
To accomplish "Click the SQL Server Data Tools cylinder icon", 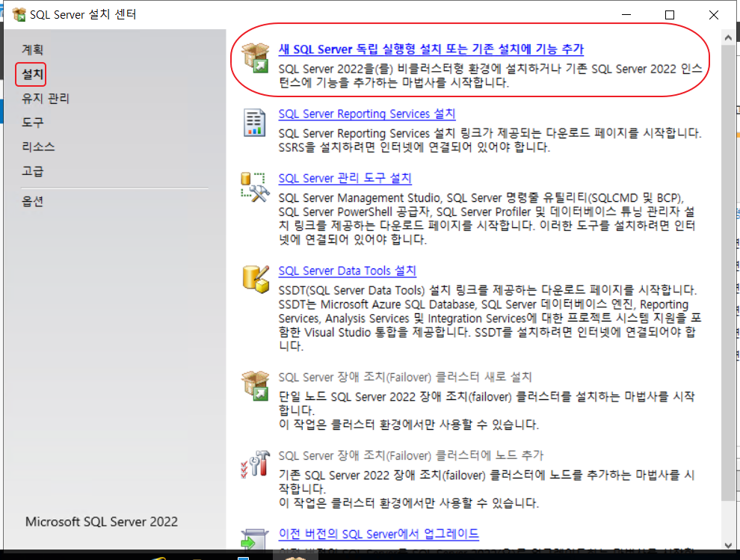I will pyautogui.click(x=256, y=279).
